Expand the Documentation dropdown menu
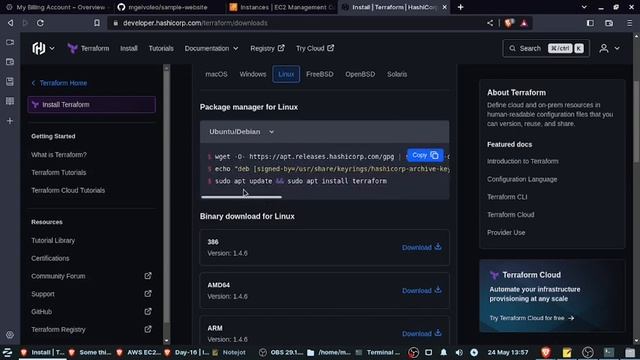This screenshot has width=640, height=360. (x=211, y=48)
